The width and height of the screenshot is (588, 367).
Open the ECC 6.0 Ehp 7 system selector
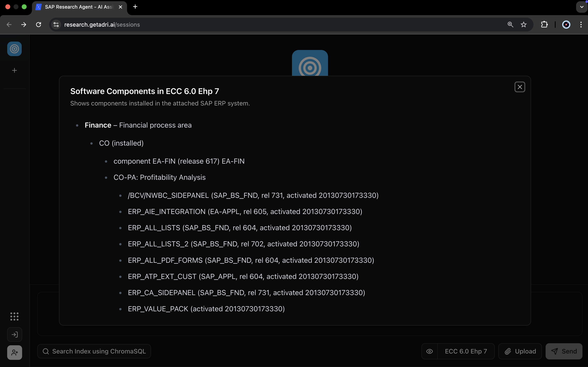[x=466, y=351]
